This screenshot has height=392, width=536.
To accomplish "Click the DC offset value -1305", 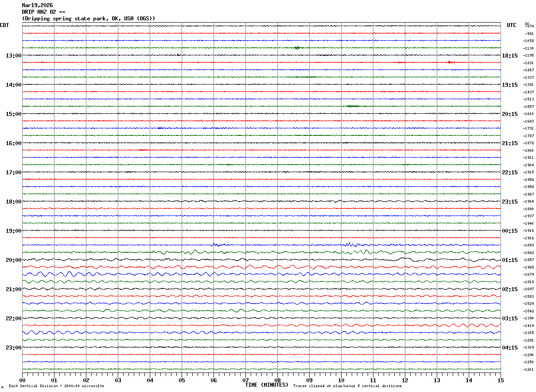I will (x=529, y=333).
